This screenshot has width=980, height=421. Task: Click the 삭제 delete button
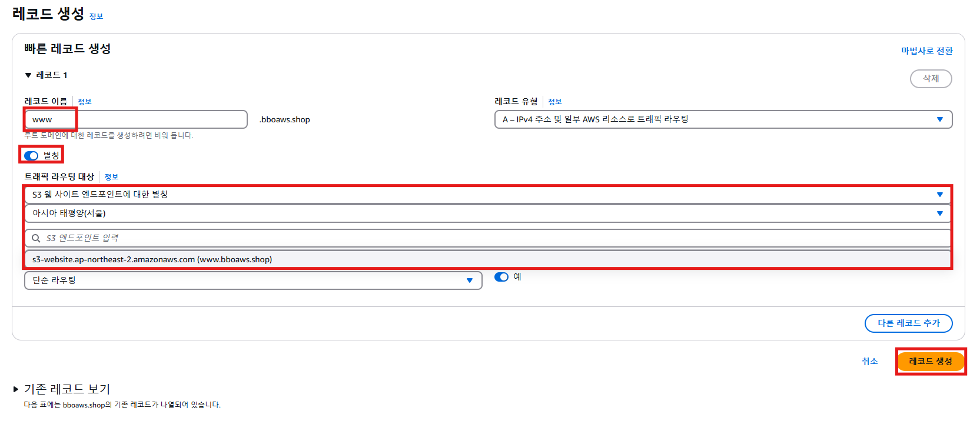[x=931, y=79]
